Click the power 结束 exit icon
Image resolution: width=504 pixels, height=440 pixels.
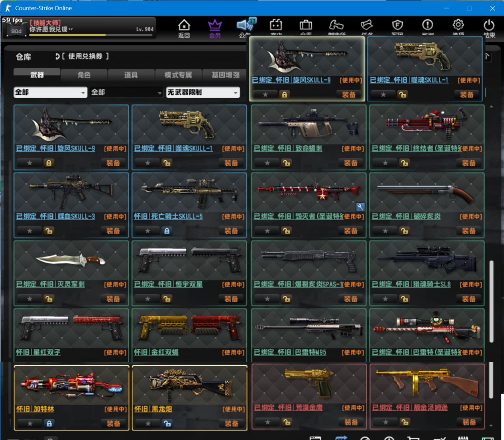(x=489, y=25)
